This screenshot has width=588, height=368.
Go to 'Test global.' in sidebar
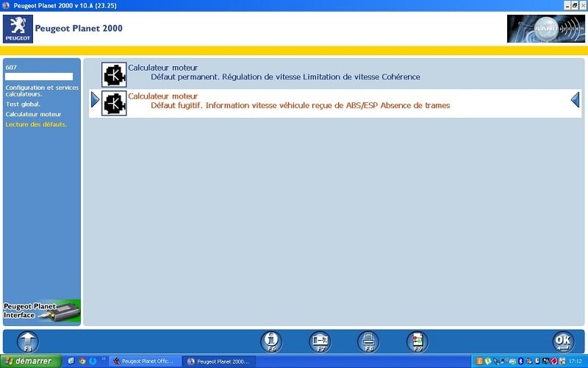23,105
